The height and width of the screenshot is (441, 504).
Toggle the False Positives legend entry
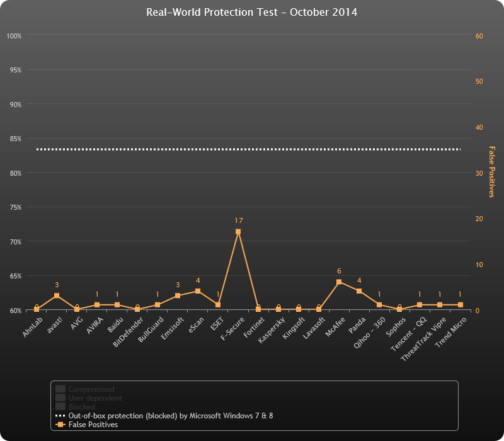click(87, 425)
